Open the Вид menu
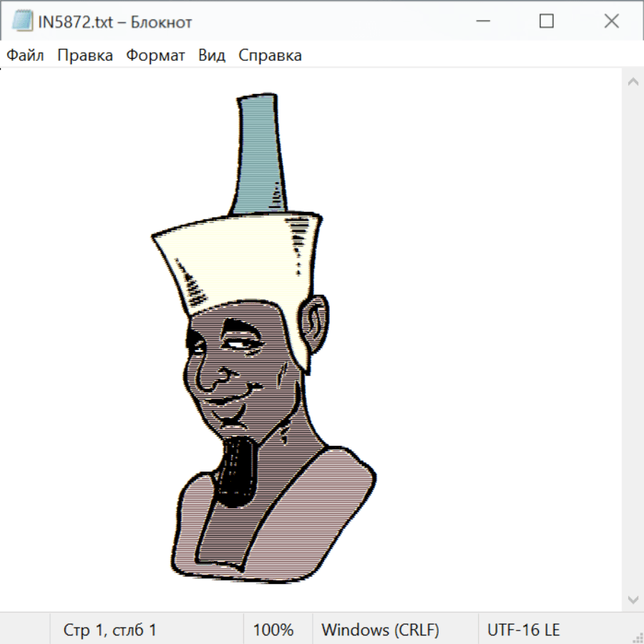The width and height of the screenshot is (644, 644). (211, 55)
